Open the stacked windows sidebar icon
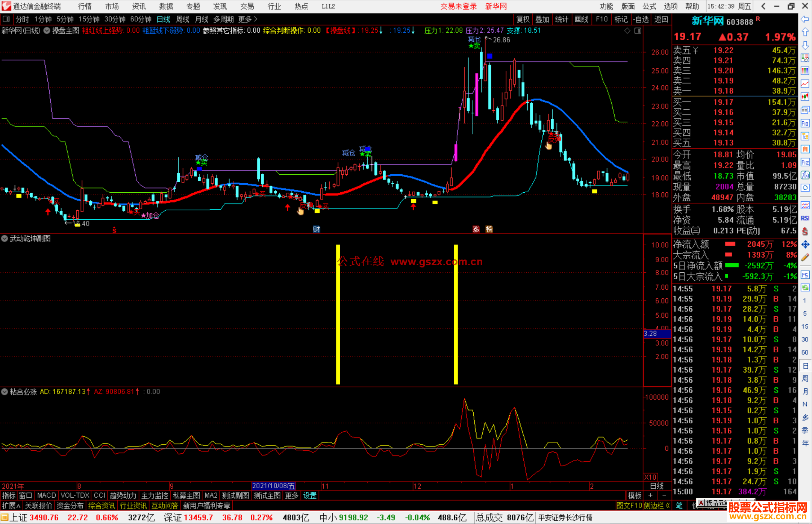 tap(805, 110)
